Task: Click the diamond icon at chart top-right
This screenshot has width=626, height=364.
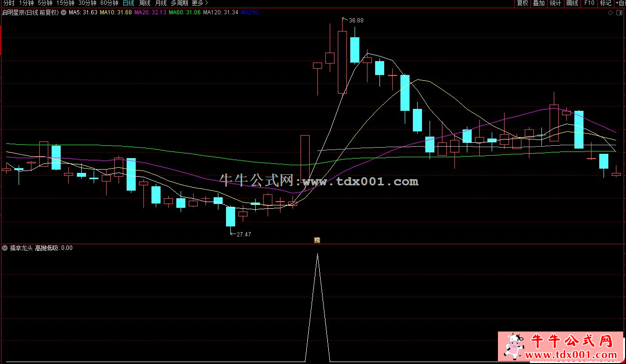Action: pos(610,13)
